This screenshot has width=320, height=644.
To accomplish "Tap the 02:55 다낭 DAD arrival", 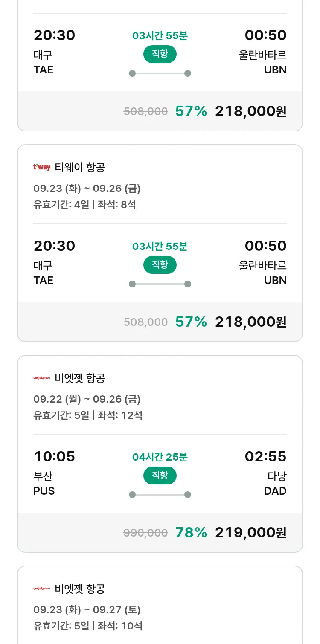I will click(265, 473).
